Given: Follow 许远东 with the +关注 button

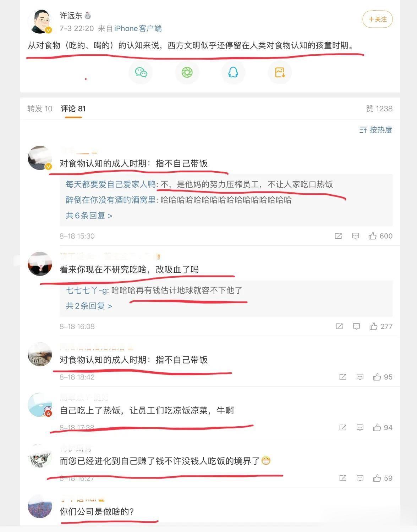Looking at the screenshot, I should coord(378,19).
